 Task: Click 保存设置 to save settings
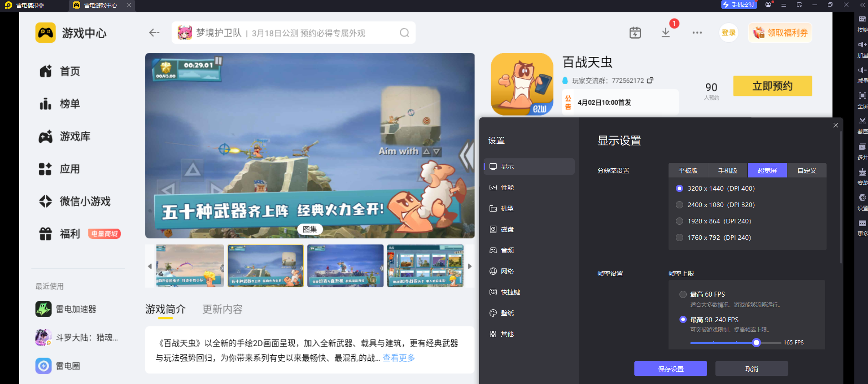[x=671, y=369]
